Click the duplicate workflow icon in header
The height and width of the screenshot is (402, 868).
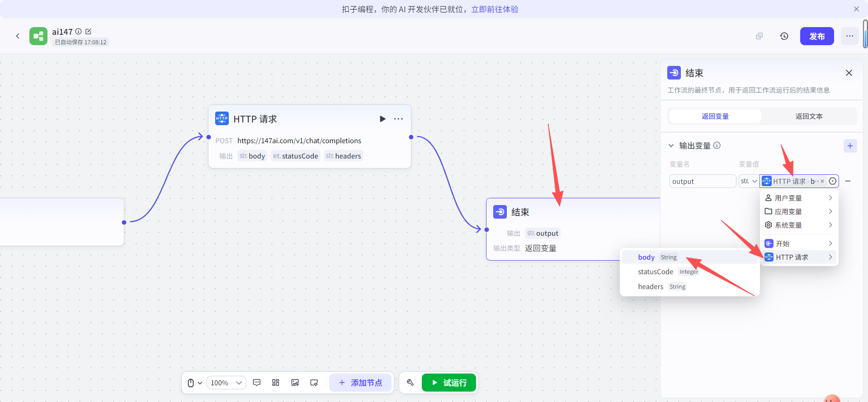pyautogui.click(x=759, y=36)
